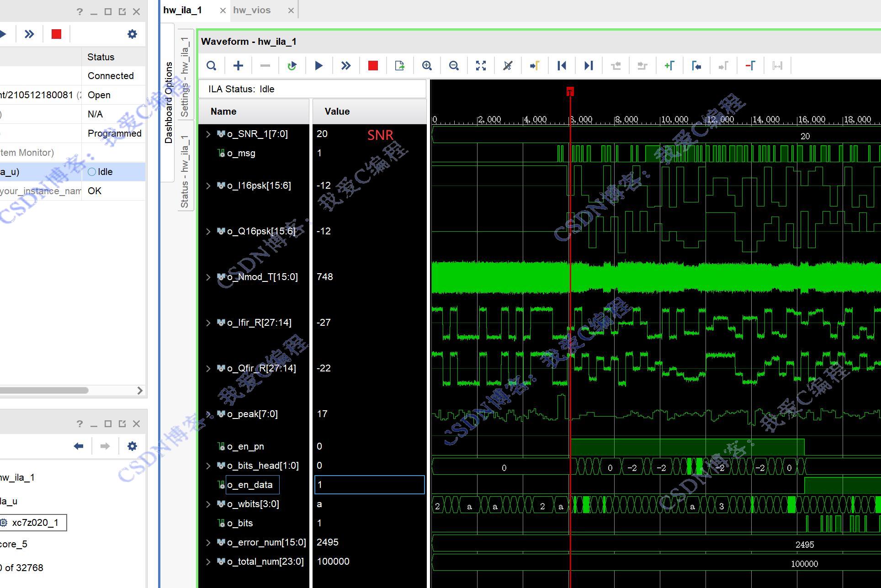
Task: Toggle auto re-trigger in waveform toolbar
Action: pyautogui.click(x=292, y=66)
